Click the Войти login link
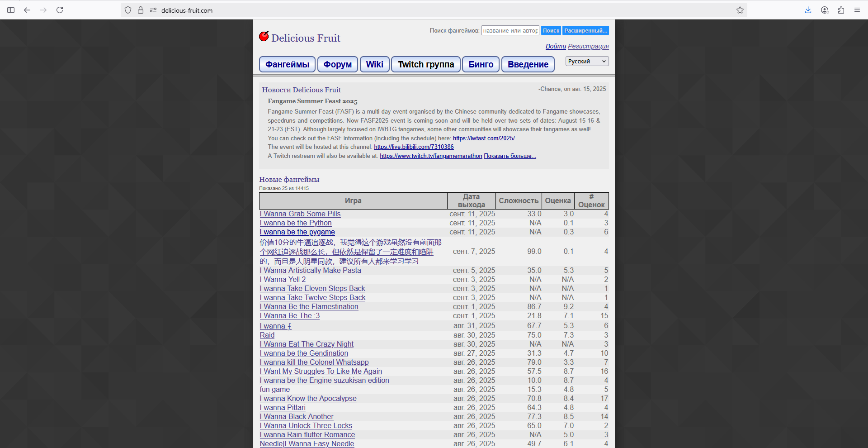The image size is (868, 448). pos(556,46)
